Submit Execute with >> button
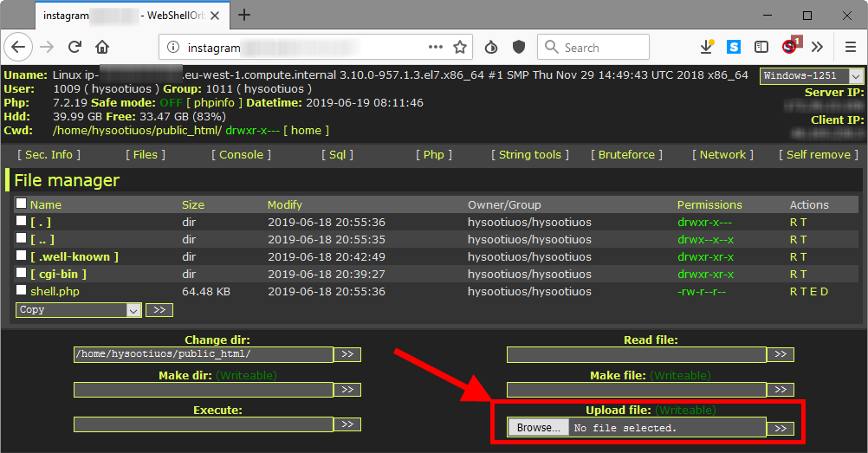This screenshot has height=453, width=868. [x=347, y=424]
